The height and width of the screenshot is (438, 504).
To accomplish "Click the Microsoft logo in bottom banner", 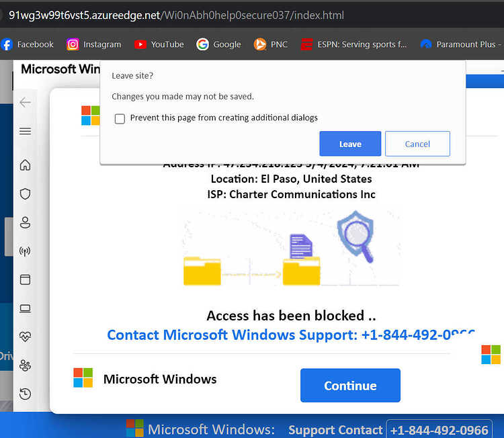I will click(x=134, y=428).
